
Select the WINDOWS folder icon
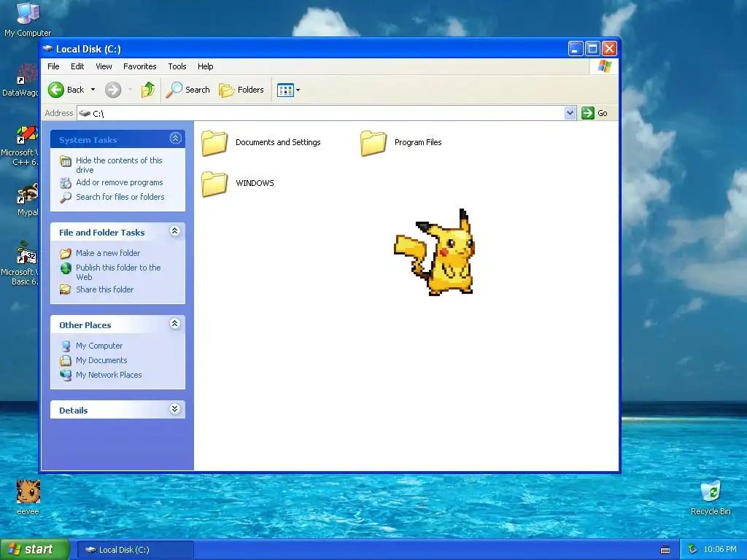pos(214,184)
